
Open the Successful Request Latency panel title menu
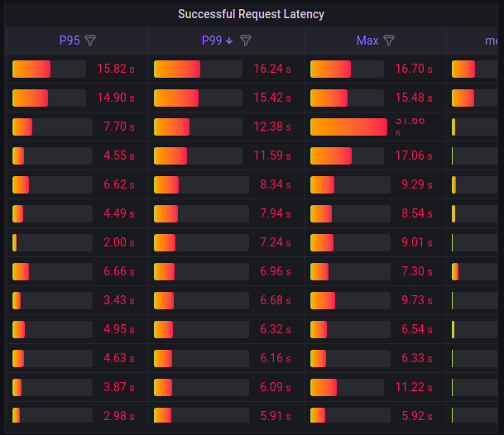tap(252, 14)
